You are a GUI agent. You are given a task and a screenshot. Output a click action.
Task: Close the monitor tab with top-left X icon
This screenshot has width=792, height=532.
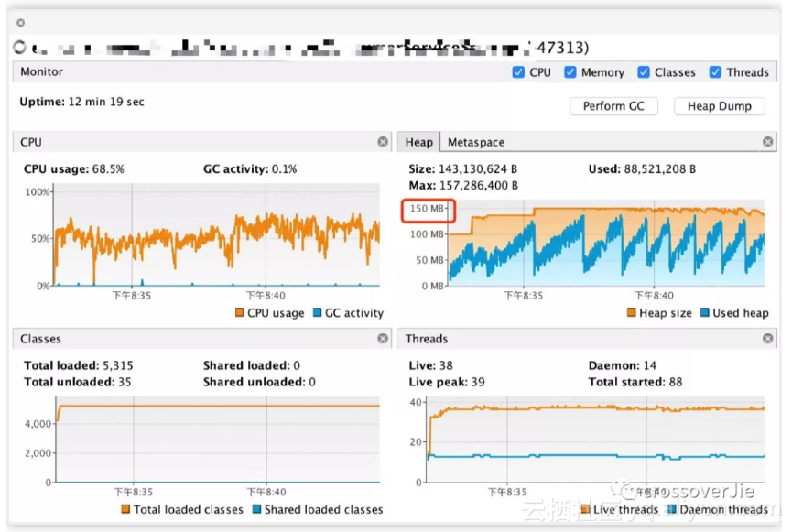coord(21,23)
